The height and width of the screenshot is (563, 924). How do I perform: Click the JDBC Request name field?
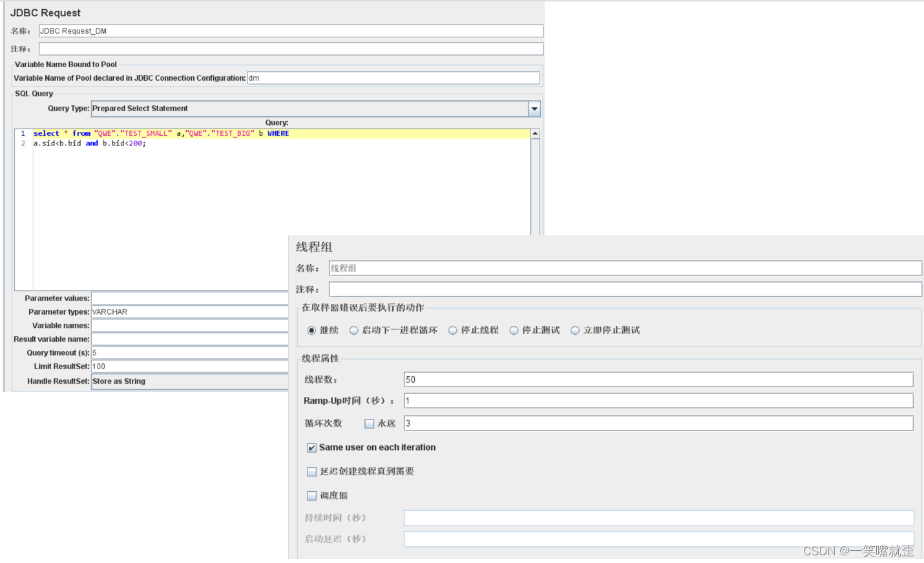point(291,31)
